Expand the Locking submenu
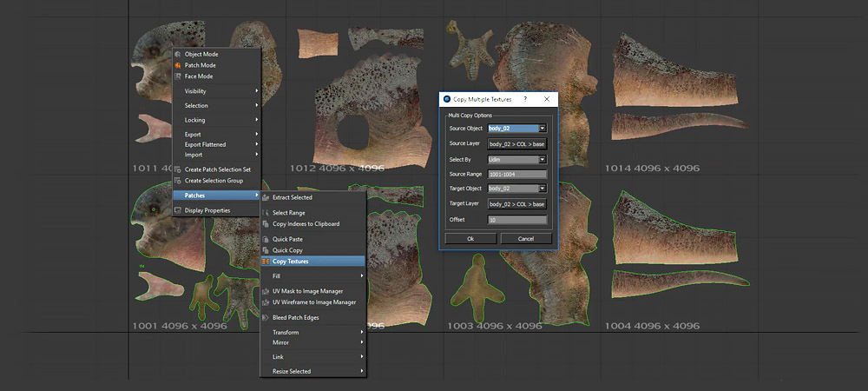The image size is (868, 391). [216, 120]
